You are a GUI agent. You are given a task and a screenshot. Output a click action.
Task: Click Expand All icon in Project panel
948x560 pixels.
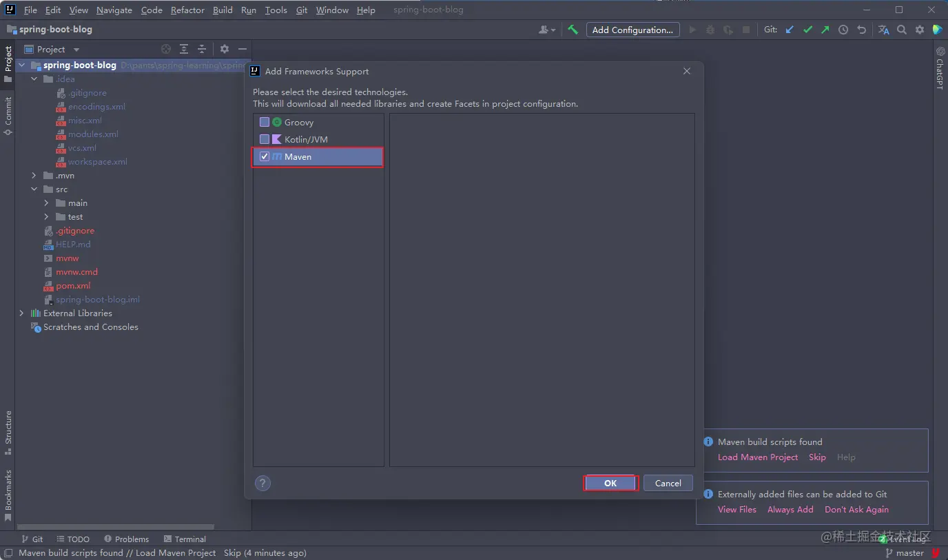pos(184,49)
